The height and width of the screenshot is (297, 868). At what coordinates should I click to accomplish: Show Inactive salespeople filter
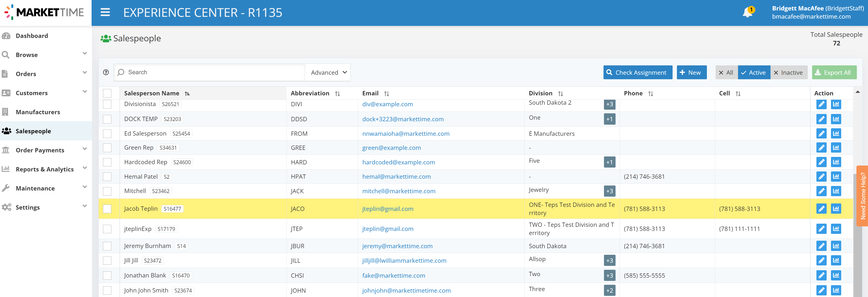789,72
